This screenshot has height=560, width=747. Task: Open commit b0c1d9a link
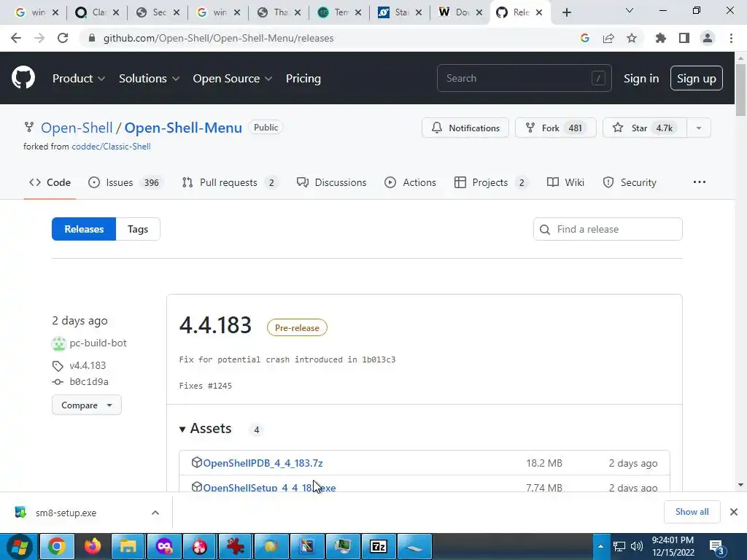tap(89, 382)
